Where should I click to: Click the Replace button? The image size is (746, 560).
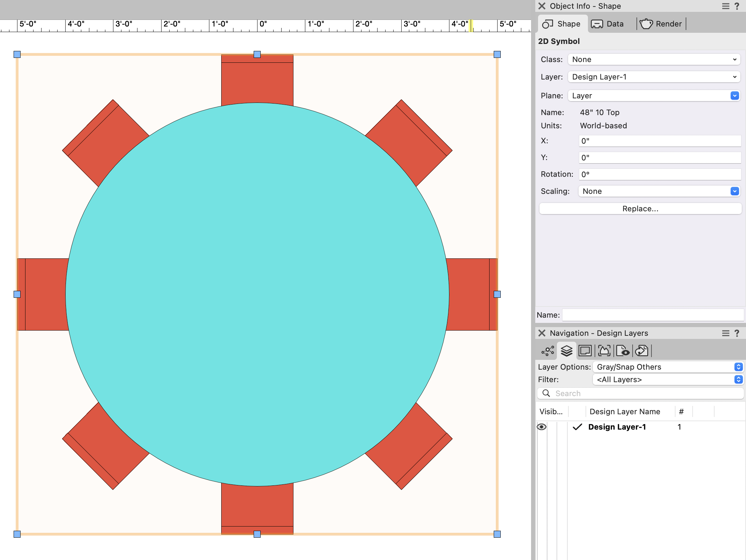point(640,209)
